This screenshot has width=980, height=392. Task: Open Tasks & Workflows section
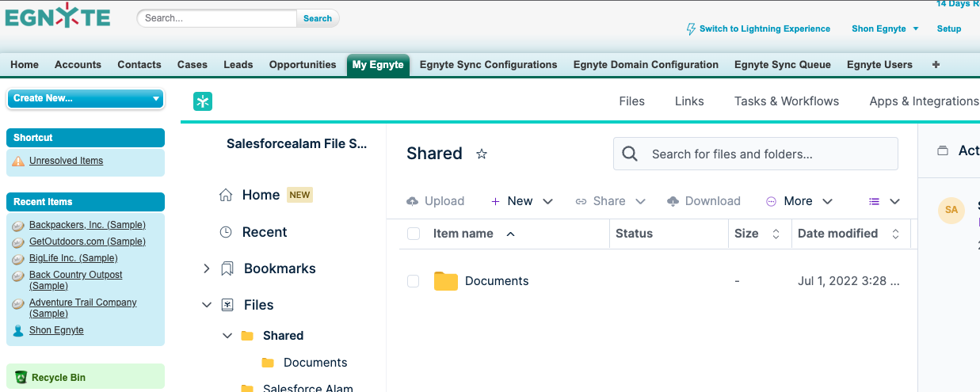pyautogui.click(x=787, y=101)
